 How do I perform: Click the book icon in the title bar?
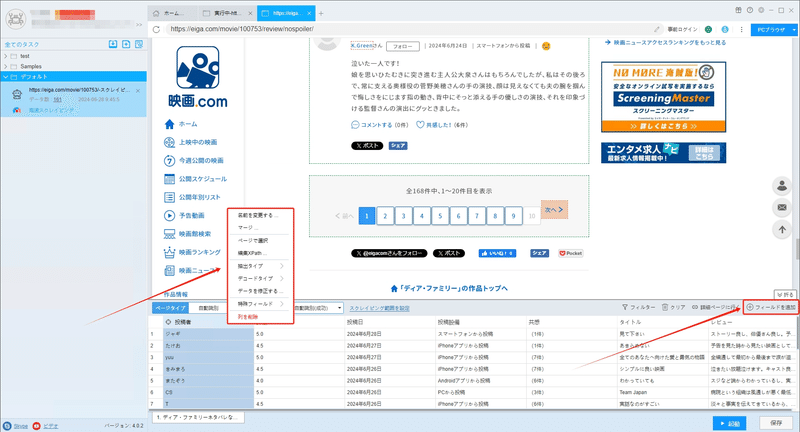point(738,10)
